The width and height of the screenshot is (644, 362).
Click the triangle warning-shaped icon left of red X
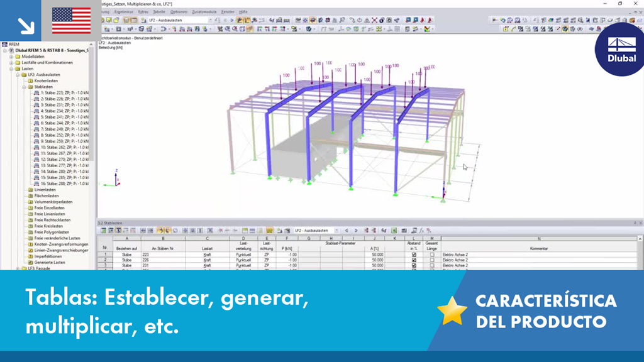tap(367, 20)
